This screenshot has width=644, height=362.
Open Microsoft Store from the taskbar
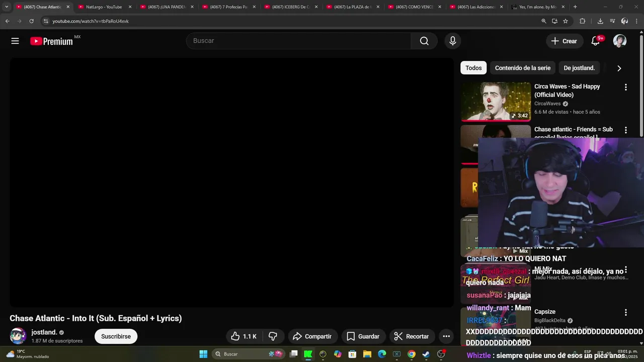pos(353,354)
